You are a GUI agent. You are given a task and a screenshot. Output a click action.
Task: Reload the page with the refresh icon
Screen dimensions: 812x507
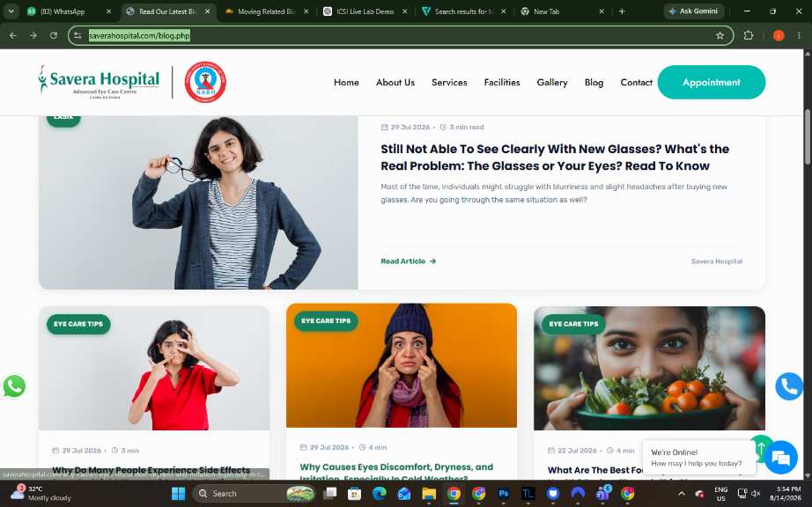[54, 36]
